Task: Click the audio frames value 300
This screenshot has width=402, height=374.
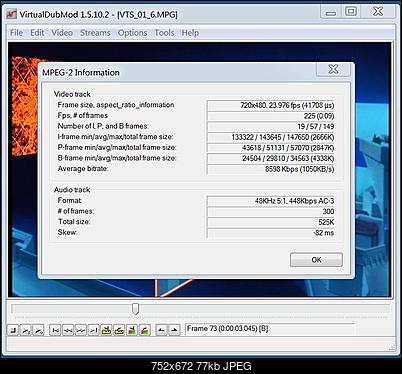Action: tap(271, 212)
